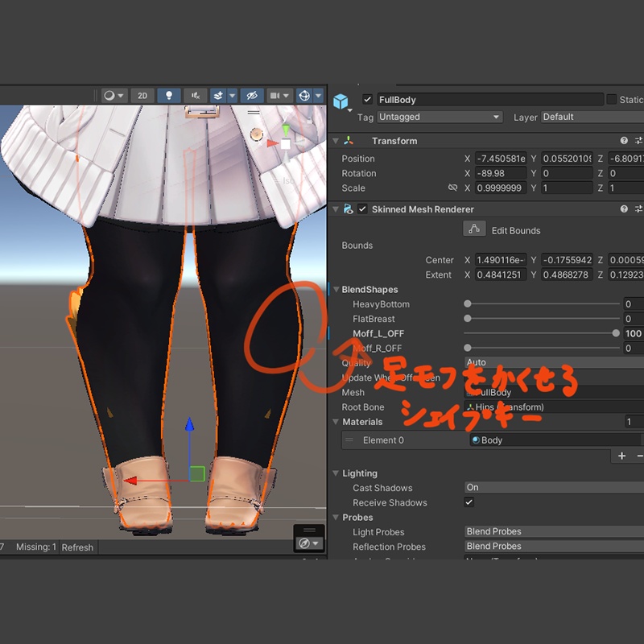644x644 pixels.
Task: Click Position X value field
Action: click(x=501, y=159)
